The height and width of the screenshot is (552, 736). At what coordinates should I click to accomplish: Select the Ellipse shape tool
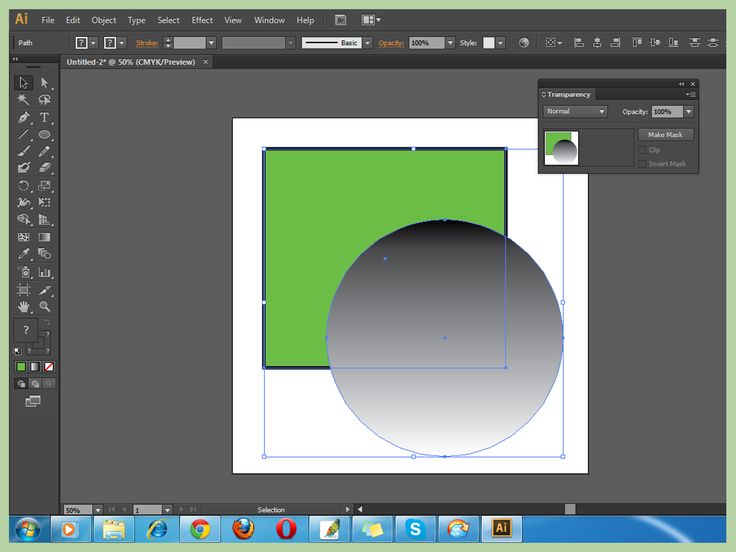[x=45, y=134]
